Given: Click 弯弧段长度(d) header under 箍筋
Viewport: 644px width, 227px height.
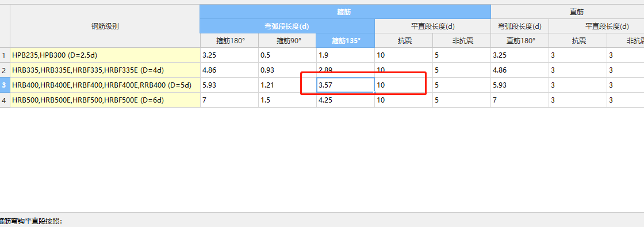Looking at the screenshot, I should 287,27.
